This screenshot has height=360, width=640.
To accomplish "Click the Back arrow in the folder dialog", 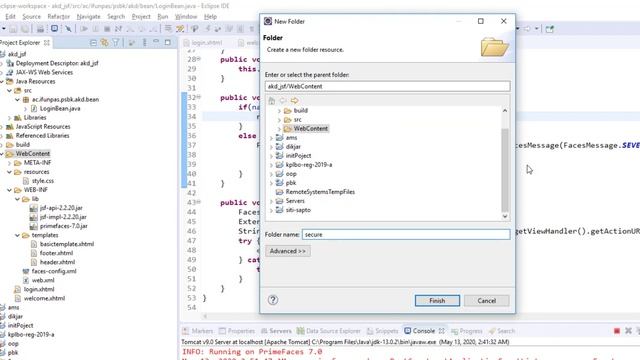I will [283, 101].
